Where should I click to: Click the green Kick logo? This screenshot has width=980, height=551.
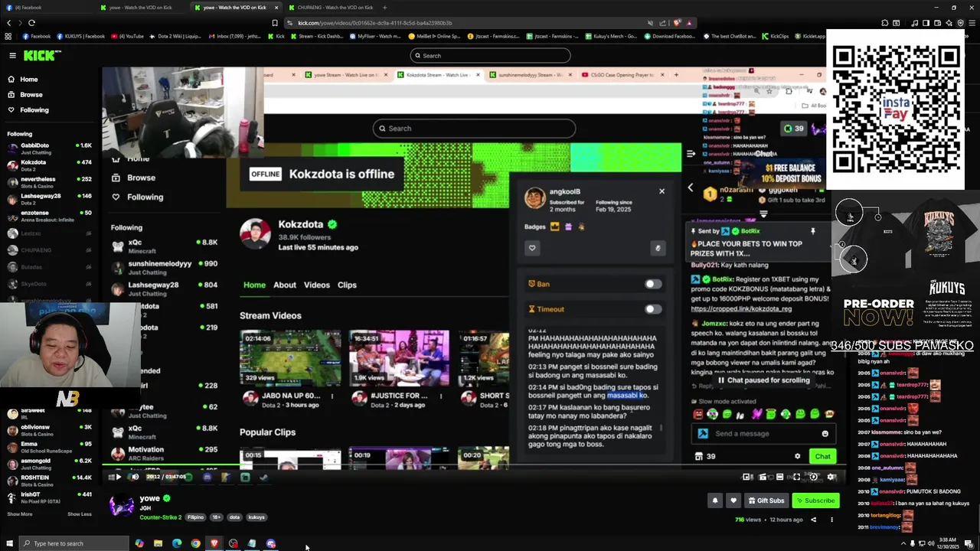41,55
